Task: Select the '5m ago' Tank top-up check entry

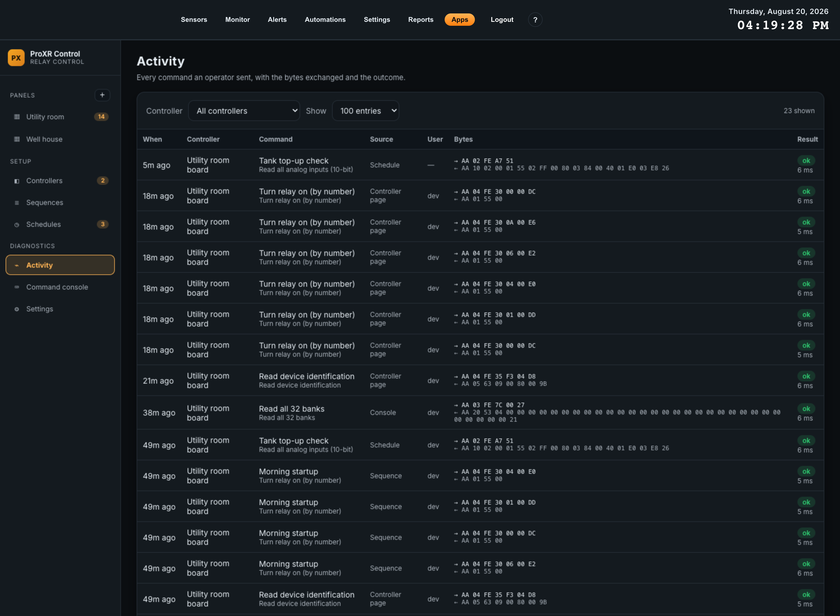Action: (x=480, y=165)
